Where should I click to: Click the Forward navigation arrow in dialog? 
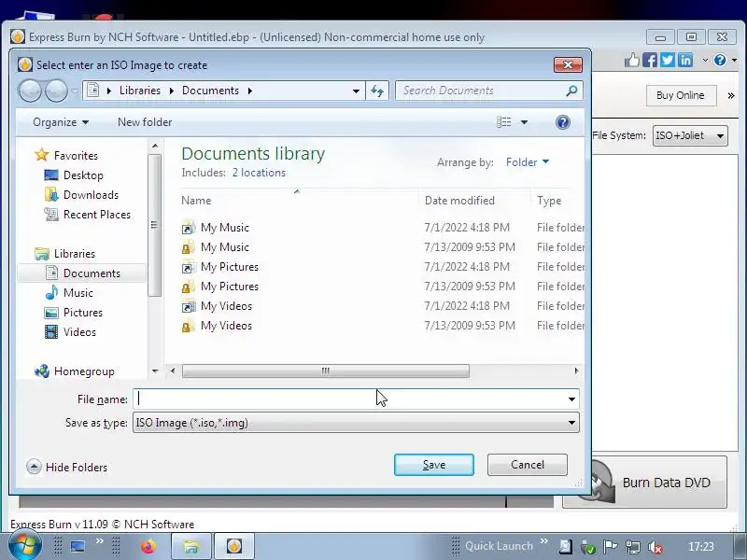(56, 91)
